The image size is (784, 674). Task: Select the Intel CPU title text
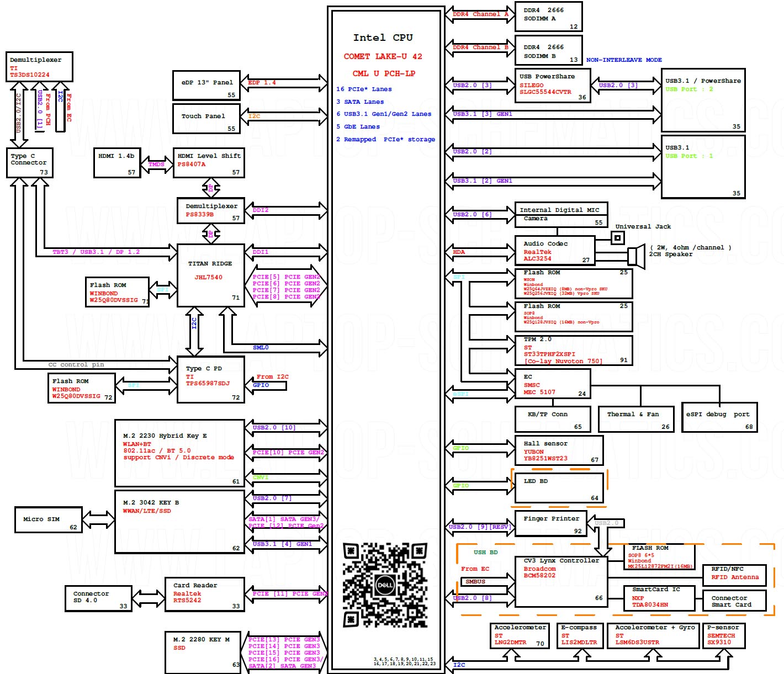click(383, 38)
